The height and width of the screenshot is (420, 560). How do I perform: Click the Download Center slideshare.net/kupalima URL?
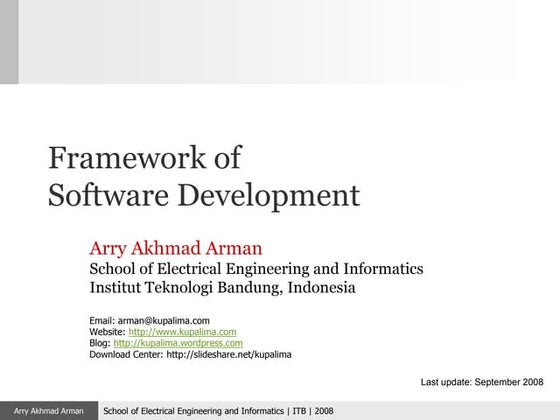pyautogui.click(x=229, y=355)
